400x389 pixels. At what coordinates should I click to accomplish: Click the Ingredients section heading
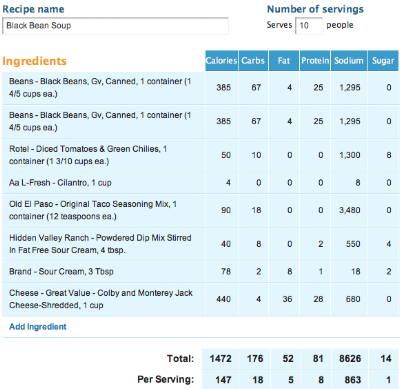pos(34,61)
